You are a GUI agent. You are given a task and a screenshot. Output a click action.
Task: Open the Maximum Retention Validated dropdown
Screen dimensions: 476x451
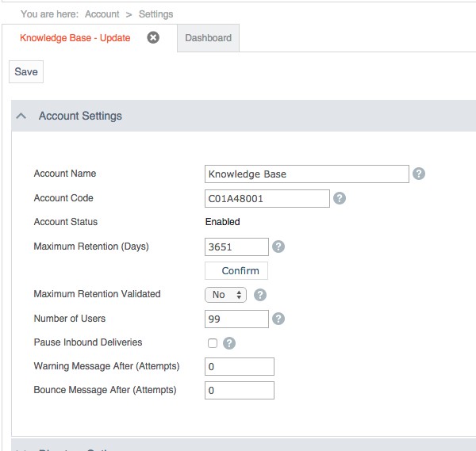point(225,295)
